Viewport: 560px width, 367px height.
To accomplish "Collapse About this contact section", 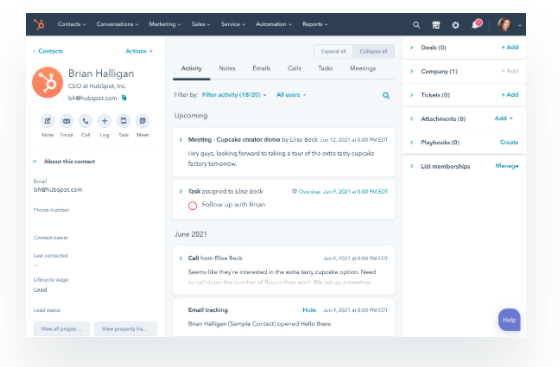I will pos(35,162).
